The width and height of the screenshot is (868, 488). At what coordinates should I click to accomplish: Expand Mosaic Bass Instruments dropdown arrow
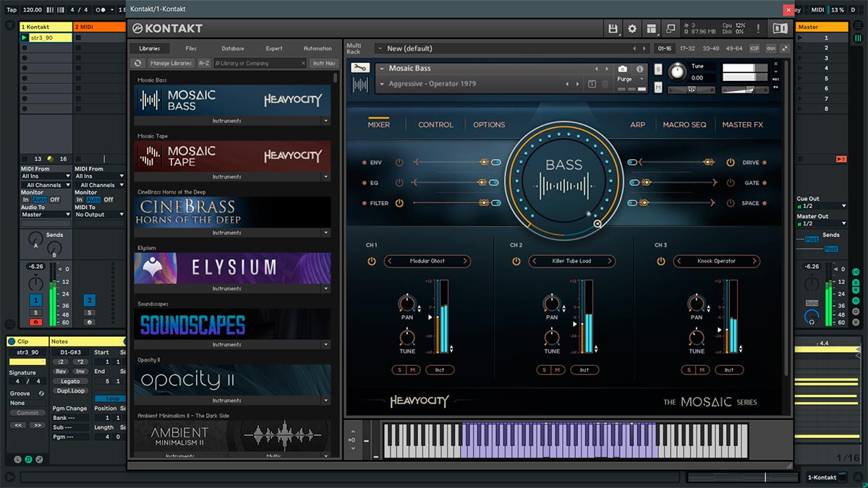[x=325, y=121]
